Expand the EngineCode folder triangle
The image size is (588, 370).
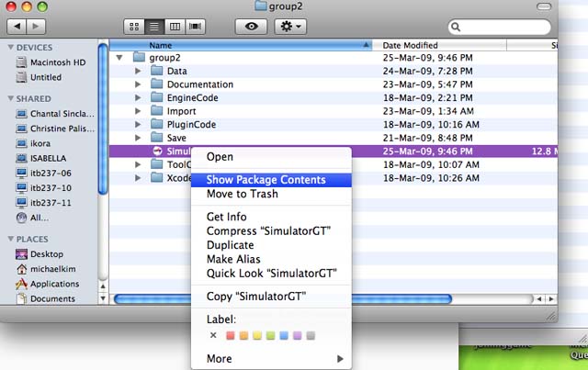(139, 98)
